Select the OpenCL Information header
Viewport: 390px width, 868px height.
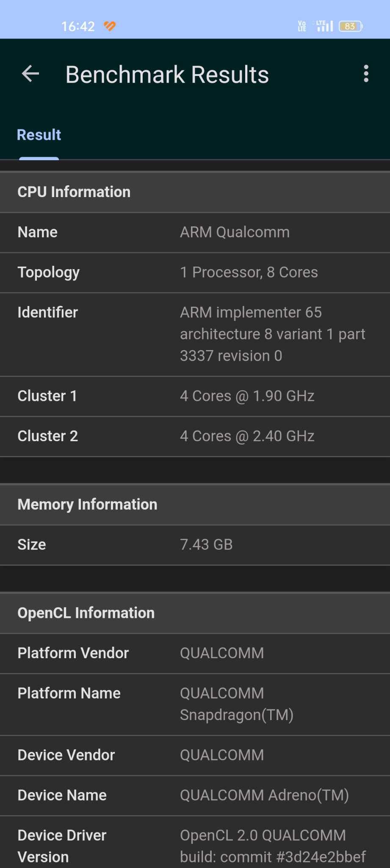click(x=195, y=613)
